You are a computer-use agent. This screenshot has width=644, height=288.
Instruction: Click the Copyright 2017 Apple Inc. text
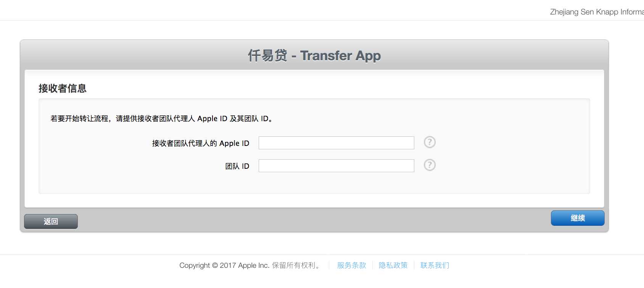250,265
